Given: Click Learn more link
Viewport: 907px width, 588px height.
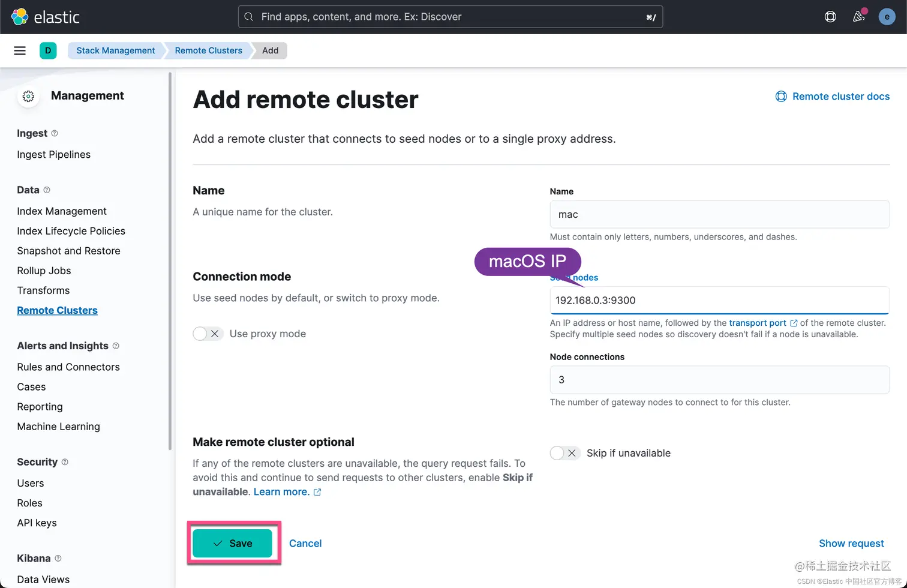Looking at the screenshot, I should pyautogui.click(x=281, y=492).
